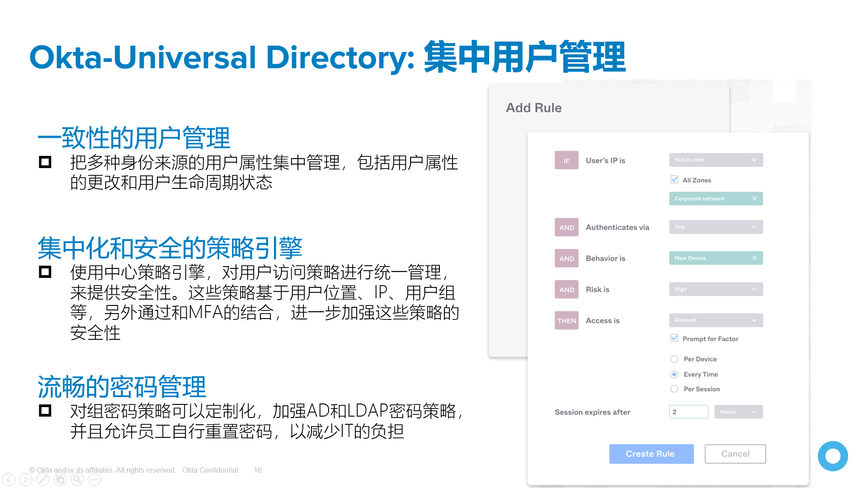Click the session expiry number field
Screen dimensions: 868x488
(x=689, y=412)
